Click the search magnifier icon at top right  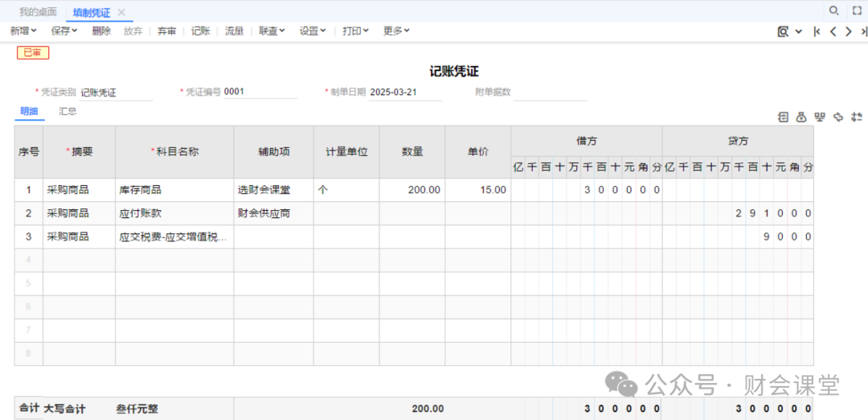pos(834,10)
